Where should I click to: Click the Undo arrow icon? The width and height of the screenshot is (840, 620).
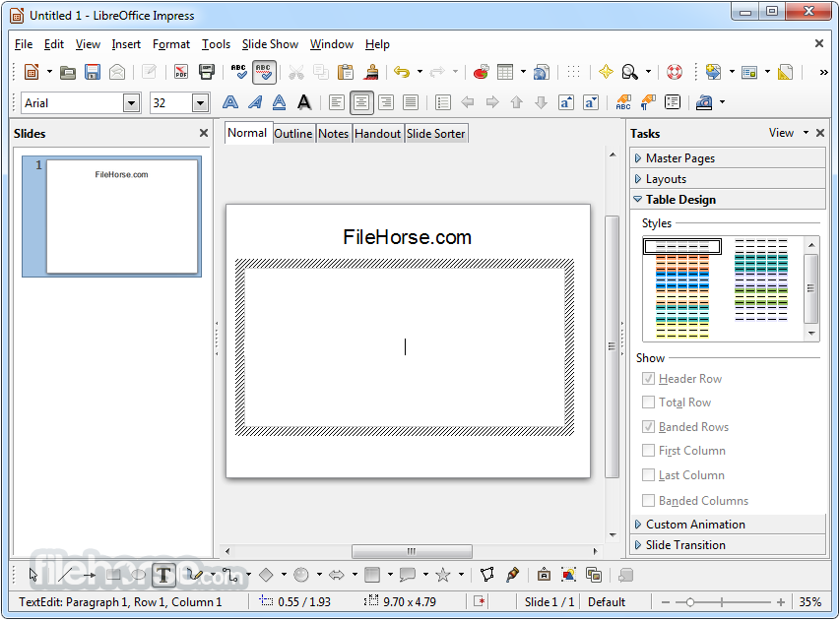pos(402,72)
